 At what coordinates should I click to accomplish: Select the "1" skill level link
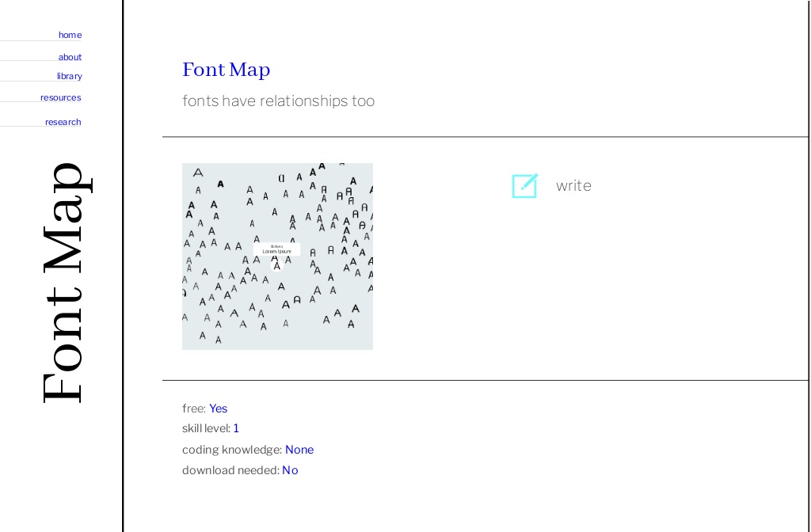(236, 428)
